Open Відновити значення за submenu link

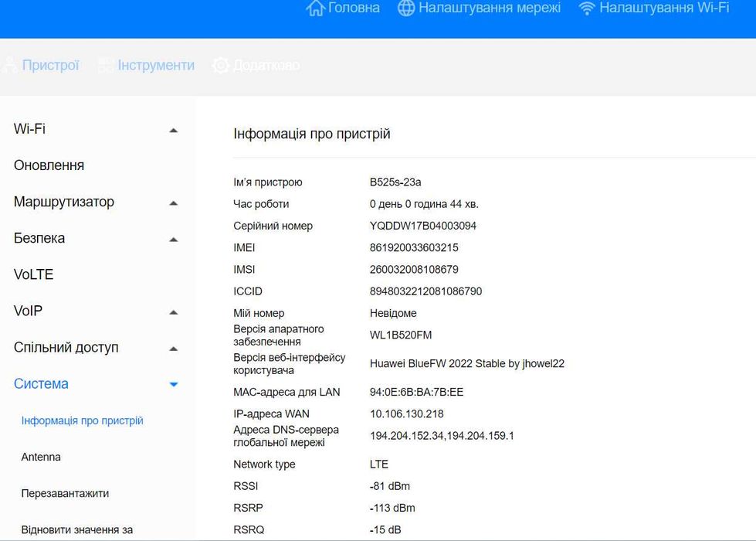point(76,530)
